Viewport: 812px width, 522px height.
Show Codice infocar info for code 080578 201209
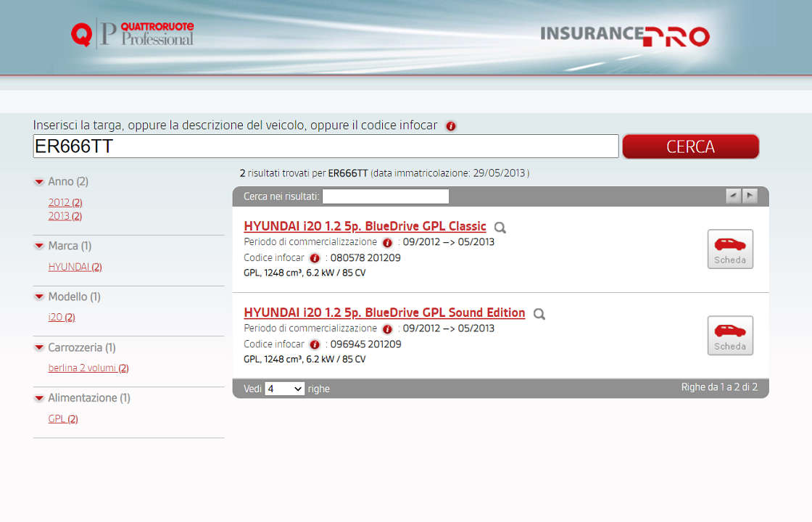tap(315, 258)
